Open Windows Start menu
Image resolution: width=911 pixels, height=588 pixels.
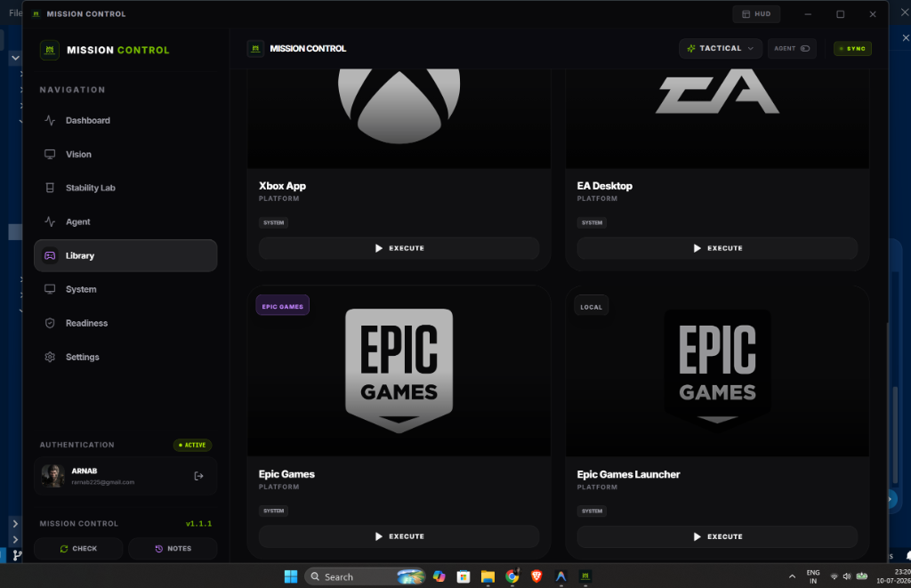(x=291, y=576)
